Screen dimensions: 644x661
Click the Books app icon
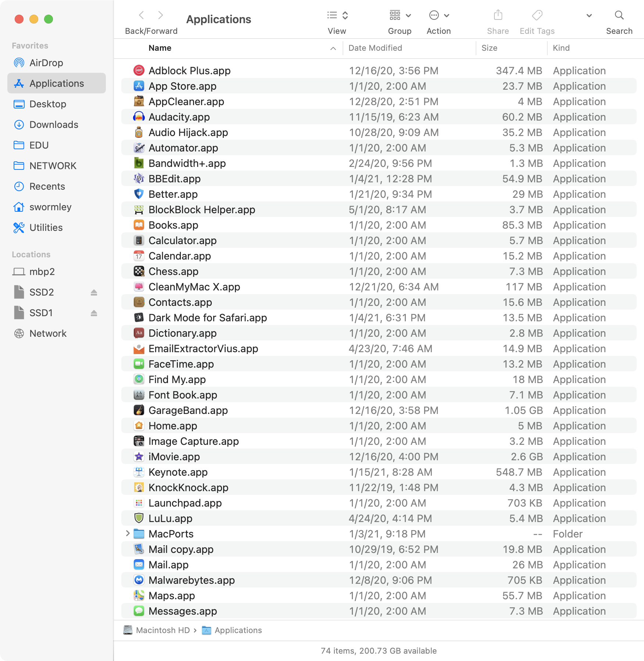pos(139,225)
